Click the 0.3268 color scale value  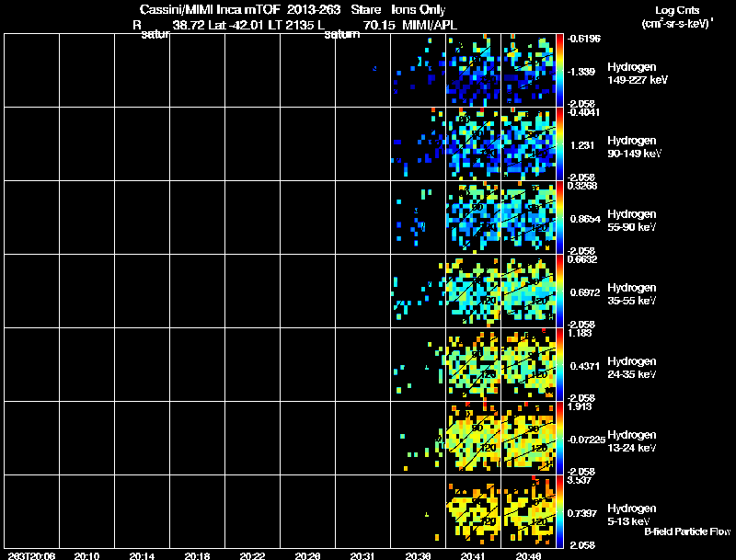582,186
